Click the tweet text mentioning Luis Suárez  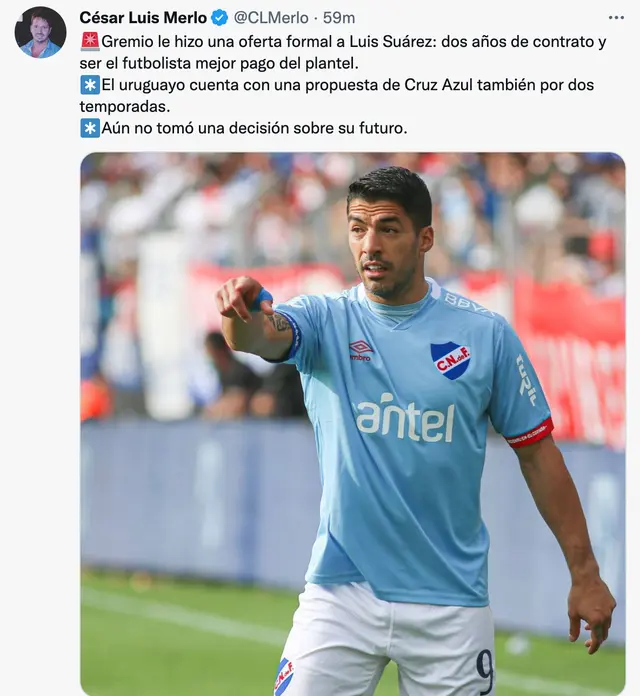click(343, 52)
